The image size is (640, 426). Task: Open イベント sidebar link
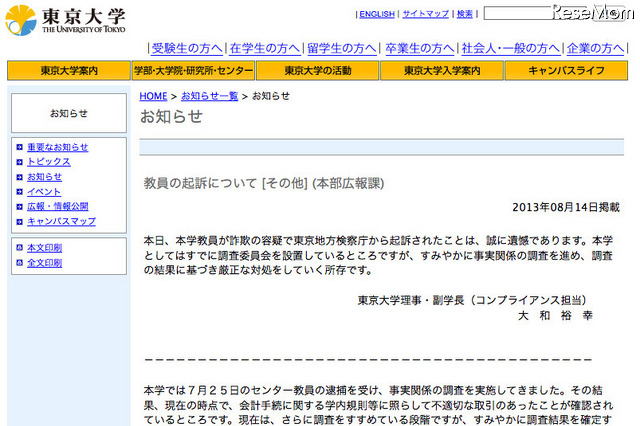coord(44,192)
